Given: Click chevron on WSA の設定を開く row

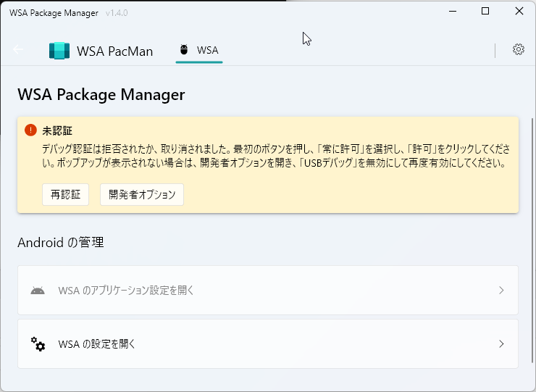Looking at the screenshot, I should 501,343.
